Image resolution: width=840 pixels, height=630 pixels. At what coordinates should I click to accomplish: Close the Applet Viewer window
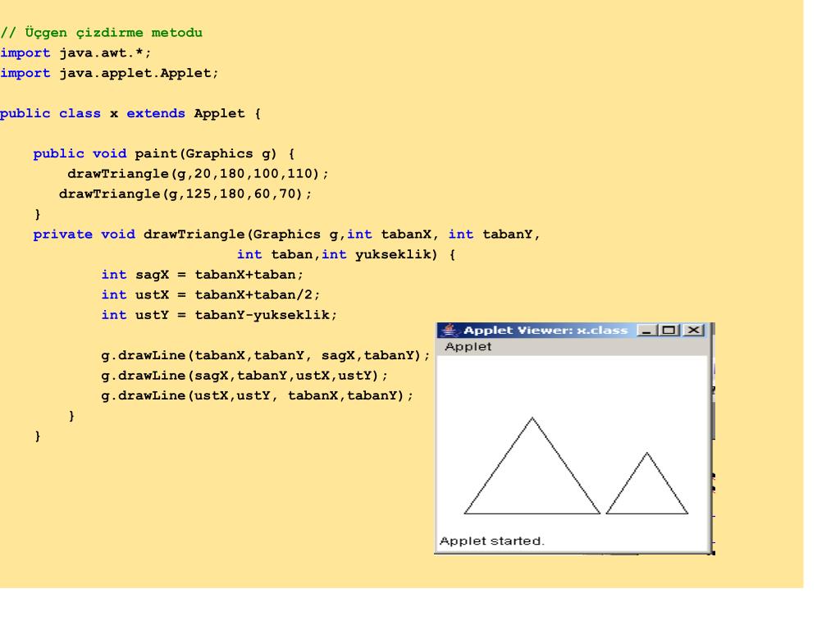pyautogui.click(x=693, y=330)
